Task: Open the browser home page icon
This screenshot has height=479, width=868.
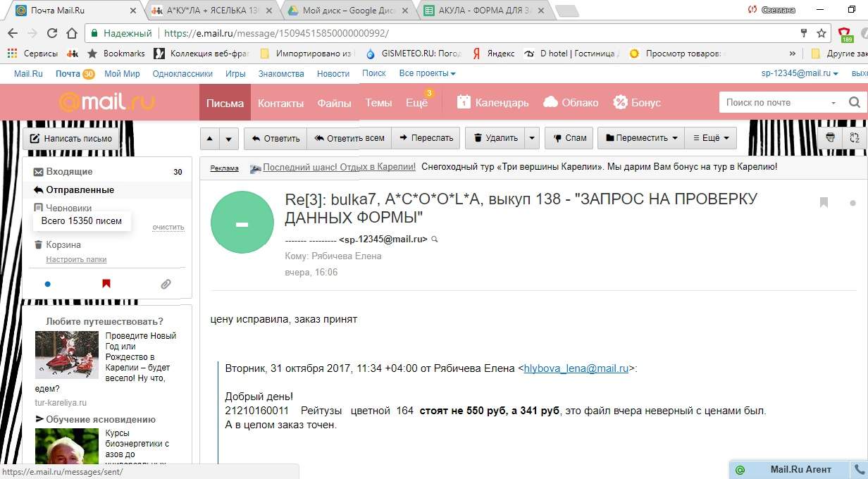Action: click(x=72, y=33)
